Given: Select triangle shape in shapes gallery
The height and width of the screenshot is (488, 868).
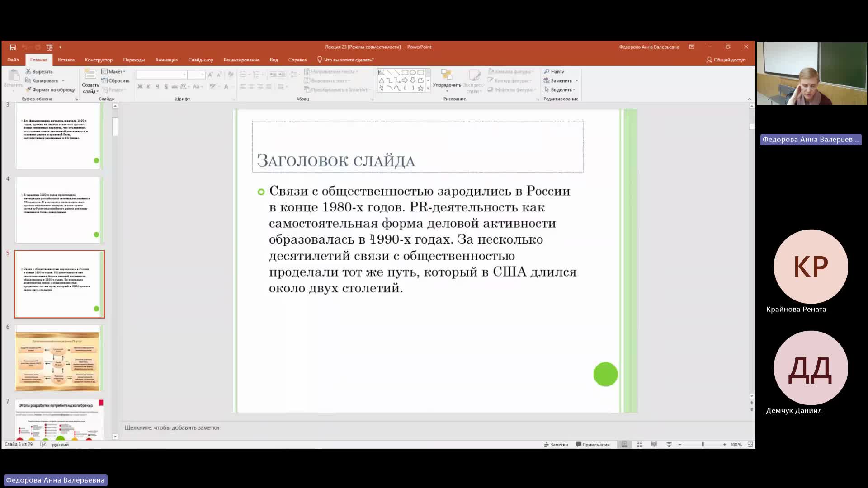Looking at the screenshot, I should (381, 80).
